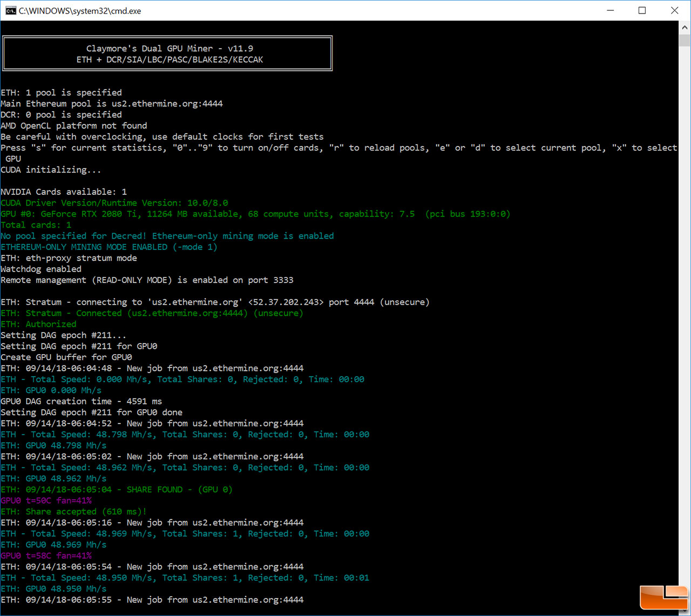Open the cmd.exe system menu icon
Image resolution: width=691 pixels, height=616 pixels.
tap(10, 10)
